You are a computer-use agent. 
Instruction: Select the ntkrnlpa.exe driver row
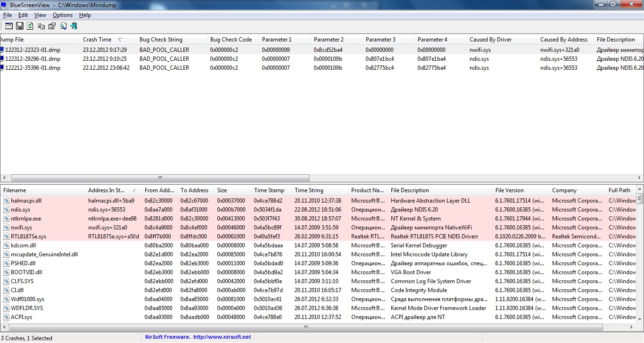coord(26,219)
